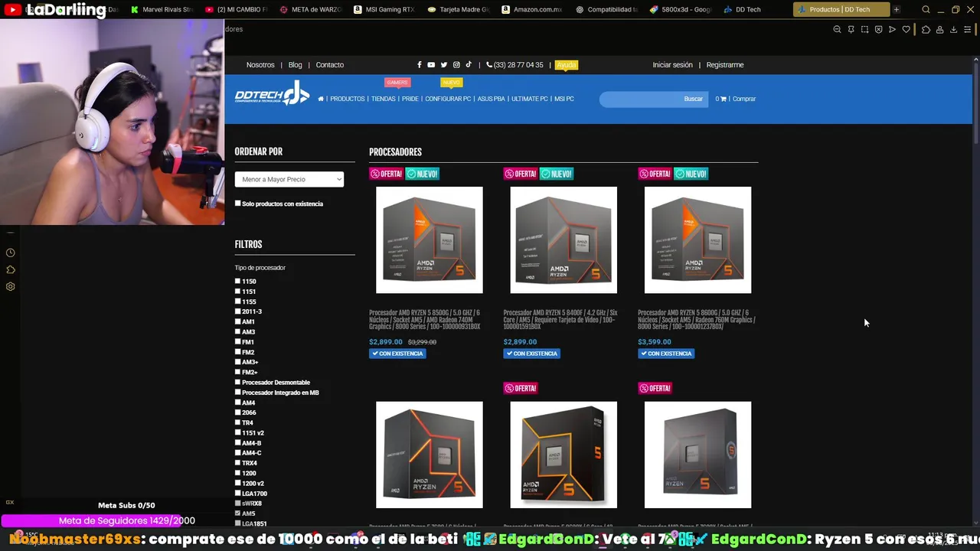Click inside the product search field

(x=640, y=99)
